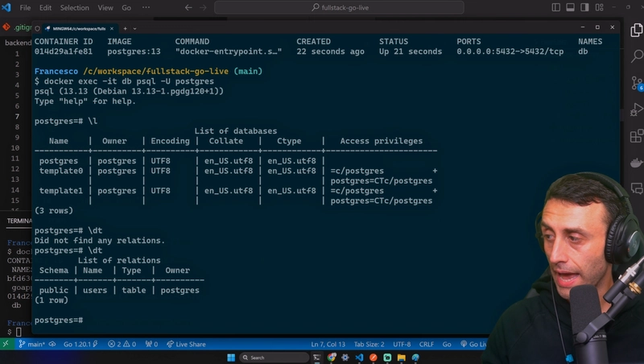Screen dimensions: 644x364
Task: Toggle the primary side bar layout
Action: click(x=556, y=7)
